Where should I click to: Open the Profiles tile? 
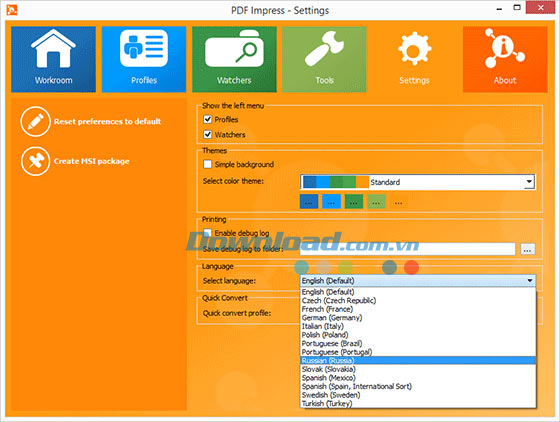point(144,59)
